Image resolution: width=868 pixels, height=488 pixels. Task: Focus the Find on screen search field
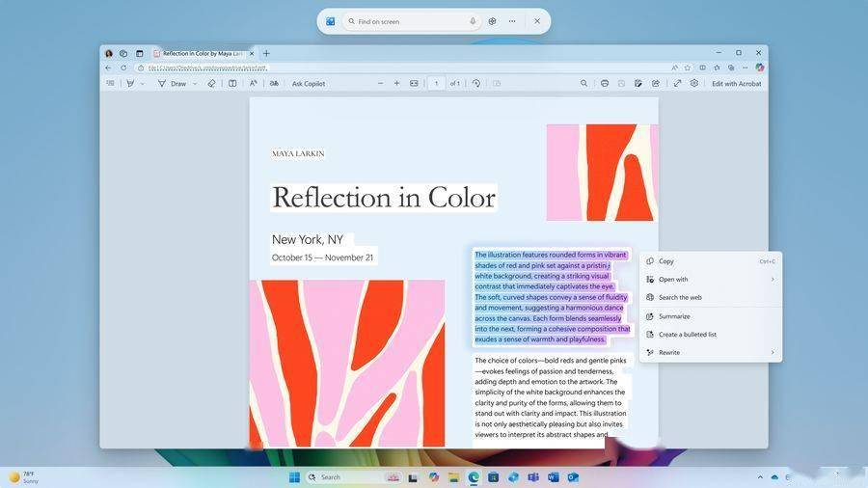[x=411, y=21]
